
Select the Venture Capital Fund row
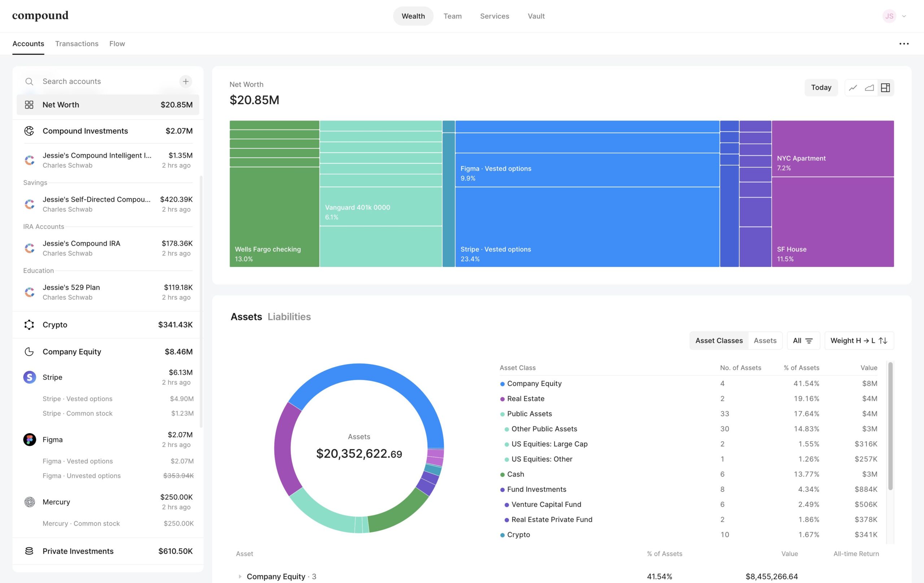689,504
